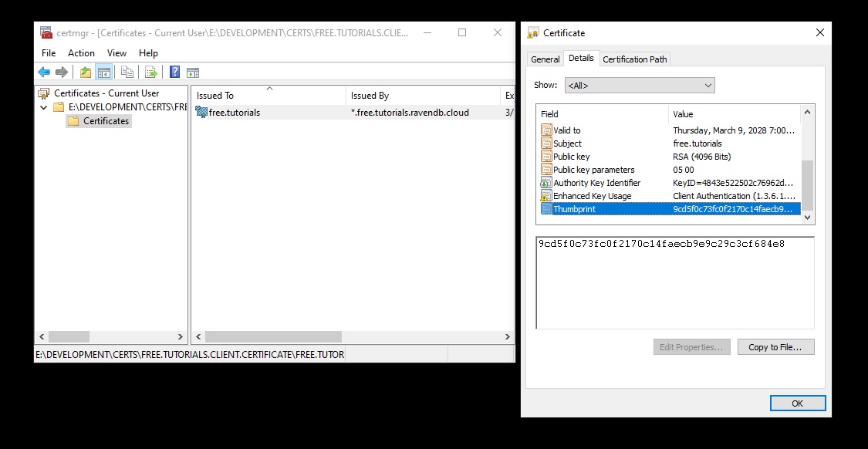Click certificate list scroll-left arrow
868x449 pixels.
click(x=199, y=336)
